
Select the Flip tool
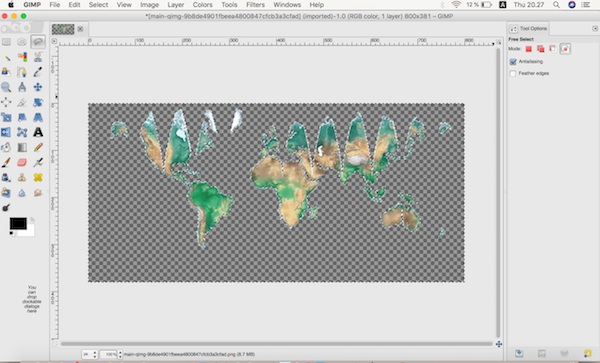pos(6,132)
